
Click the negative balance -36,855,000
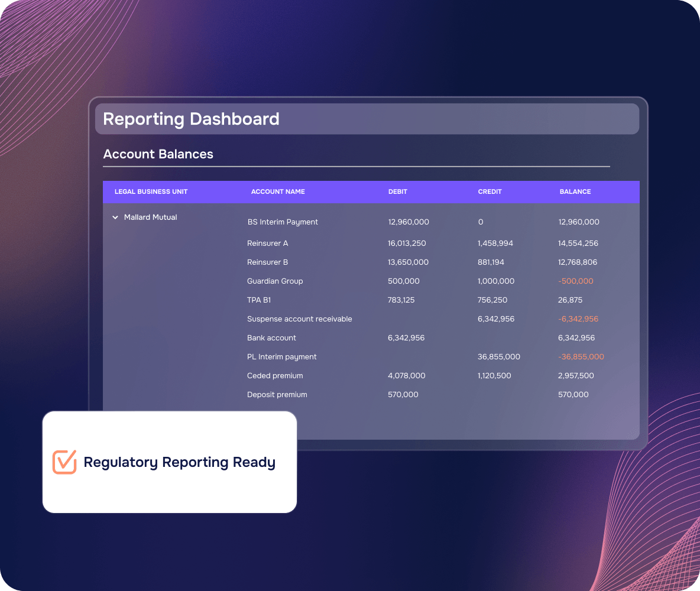click(581, 357)
